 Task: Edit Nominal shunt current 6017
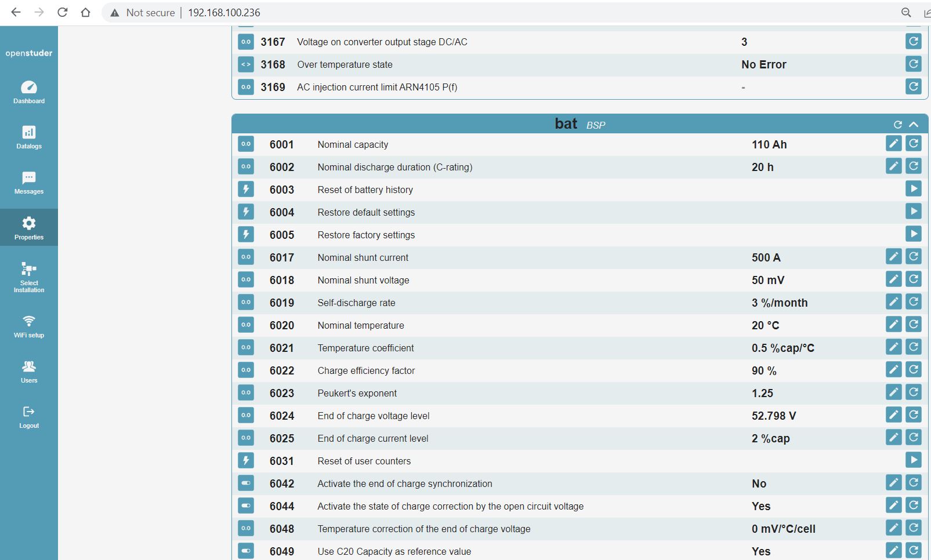pyautogui.click(x=894, y=257)
